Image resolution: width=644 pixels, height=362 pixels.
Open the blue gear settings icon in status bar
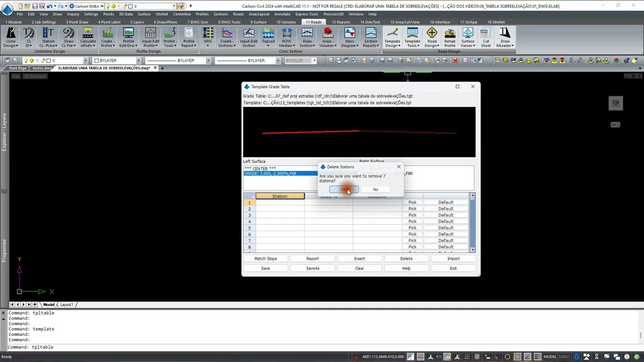coord(577,357)
